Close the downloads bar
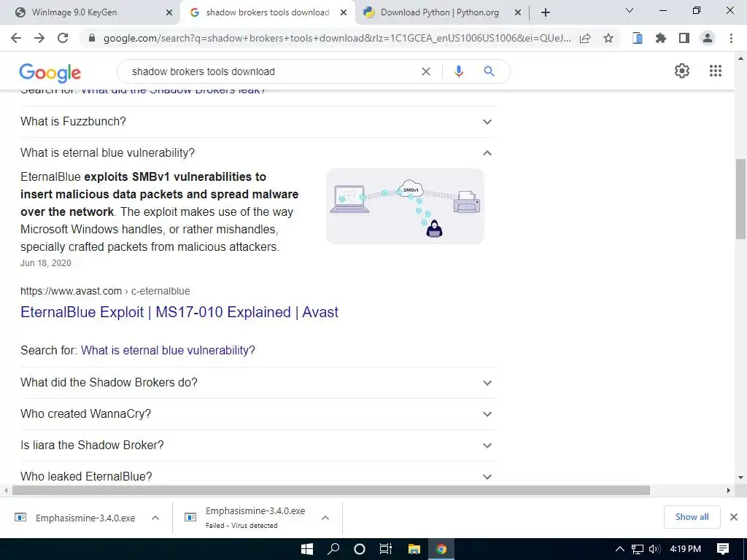Image resolution: width=747 pixels, height=560 pixels. (734, 517)
